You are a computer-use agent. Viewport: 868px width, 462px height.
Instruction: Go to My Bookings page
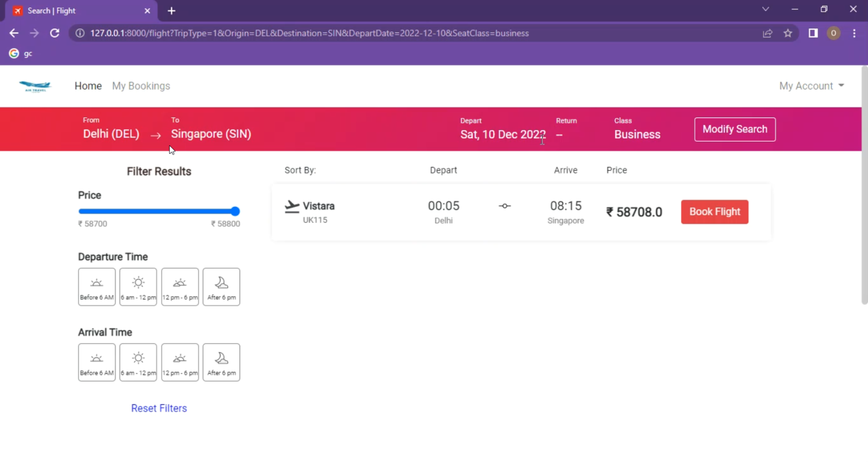(x=141, y=86)
